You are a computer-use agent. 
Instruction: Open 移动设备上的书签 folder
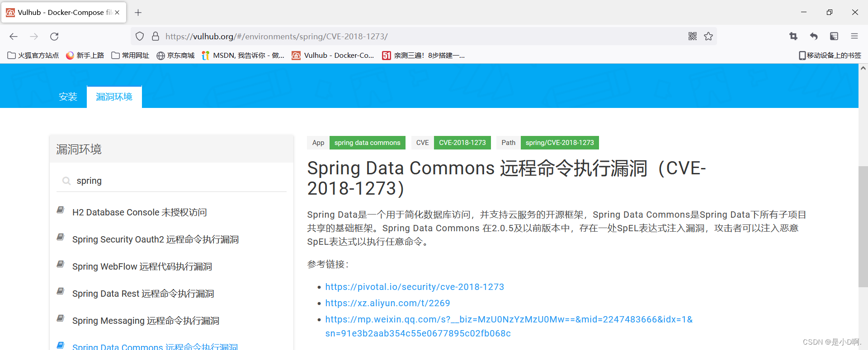click(x=830, y=56)
